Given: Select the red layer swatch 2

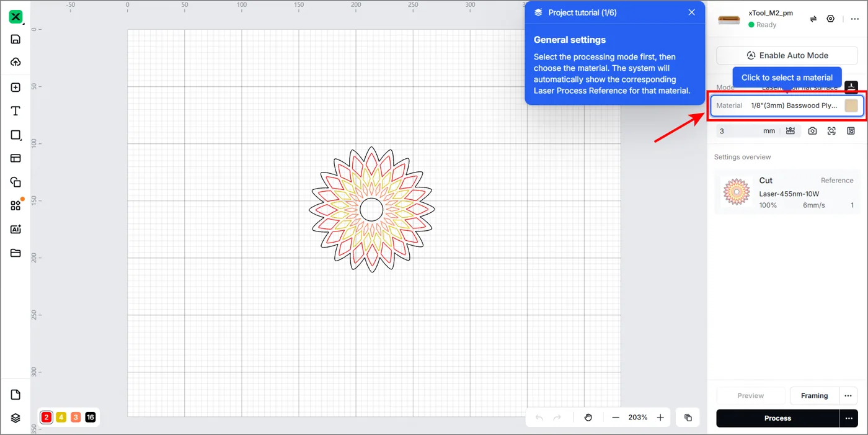Looking at the screenshot, I should point(46,418).
